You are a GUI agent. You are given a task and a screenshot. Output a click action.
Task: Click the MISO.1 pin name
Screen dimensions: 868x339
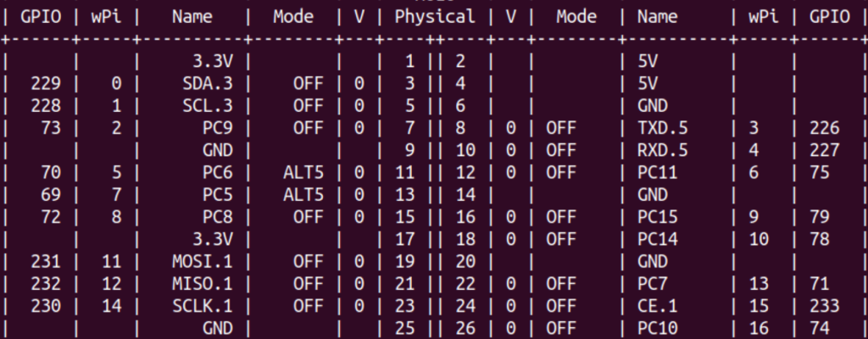click(203, 284)
